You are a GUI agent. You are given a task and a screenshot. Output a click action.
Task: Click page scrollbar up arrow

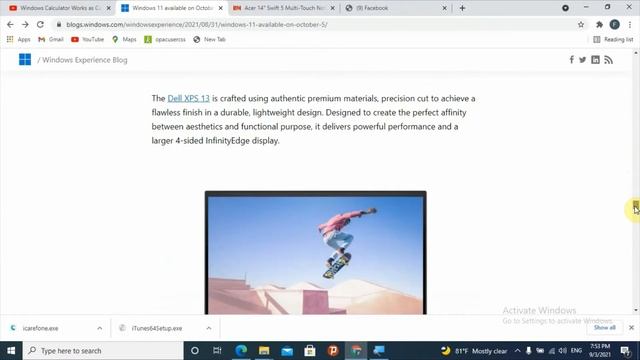[x=636, y=53]
